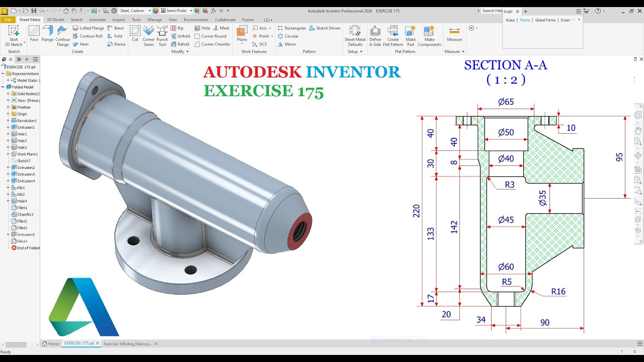The width and height of the screenshot is (644, 362).
Task: Open the Collaborate ribbon tab
Action: pos(225,20)
